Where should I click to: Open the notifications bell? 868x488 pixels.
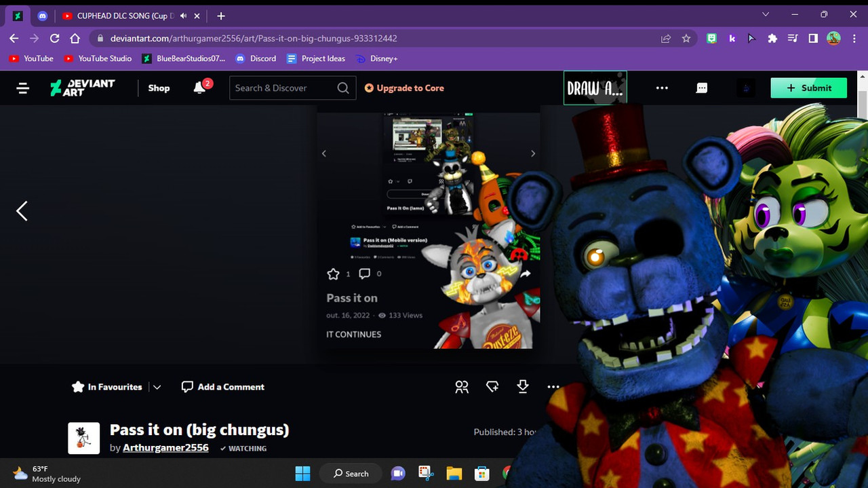tap(199, 88)
